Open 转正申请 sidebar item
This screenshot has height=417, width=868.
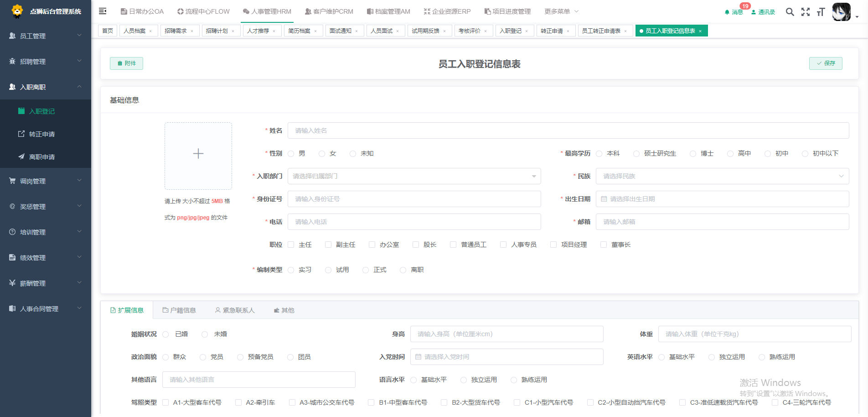(46, 134)
